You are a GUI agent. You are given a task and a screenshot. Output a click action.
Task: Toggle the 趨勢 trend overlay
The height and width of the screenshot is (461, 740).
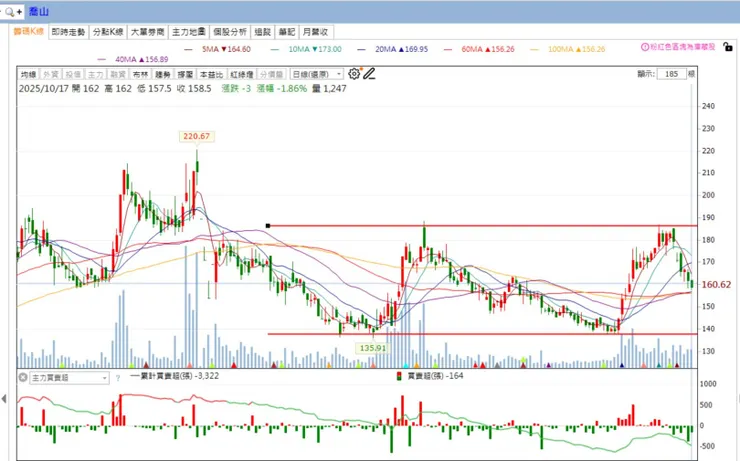[x=163, y=75]
